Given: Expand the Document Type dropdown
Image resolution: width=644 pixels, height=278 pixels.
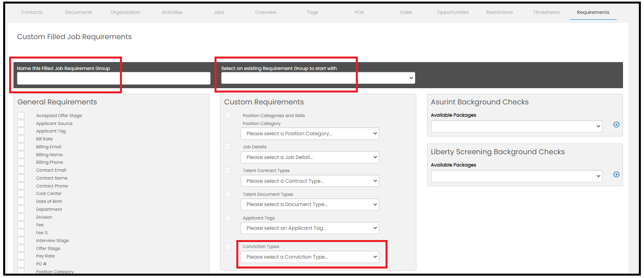Looking at the screenshot, I should click(x=310, y=204).
